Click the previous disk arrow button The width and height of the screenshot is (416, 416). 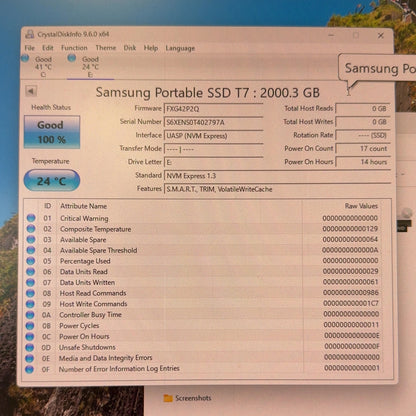point(31,91)
